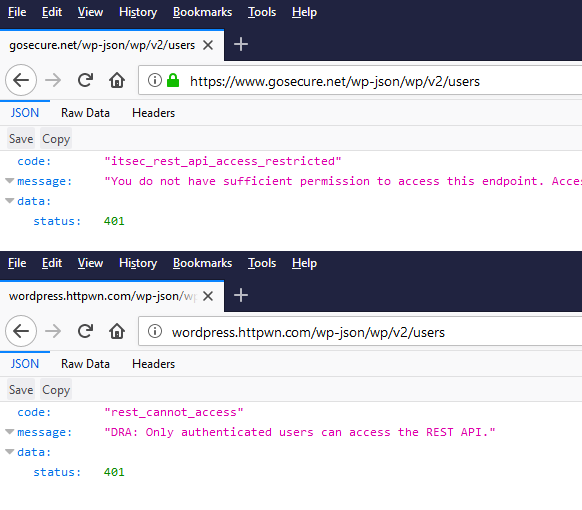582x510 pixels.
Task: Select the "You do not have sufficient permission" message
Action: click(343, 181)
